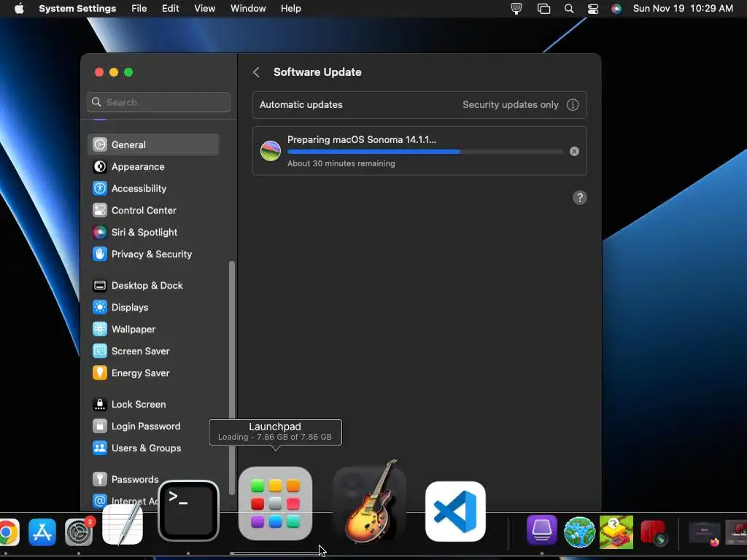Go back using the chevron beside Software Update

[256, 72]
